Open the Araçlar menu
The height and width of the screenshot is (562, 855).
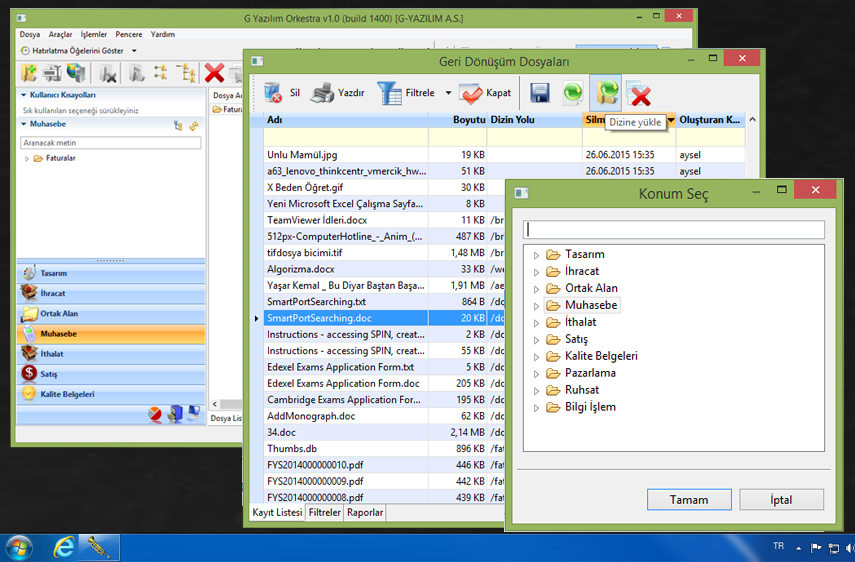[x=60, y=34]
